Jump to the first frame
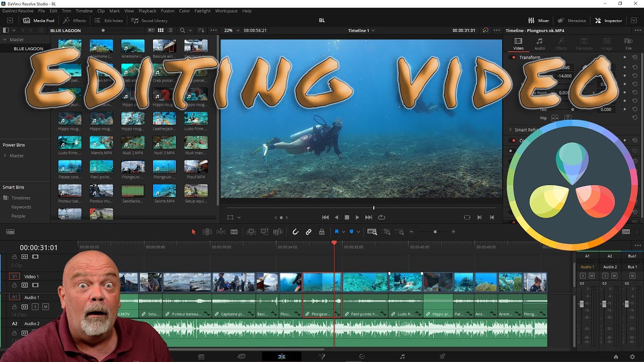The height and width of the screenshot is (362, 644). [325, 217]
